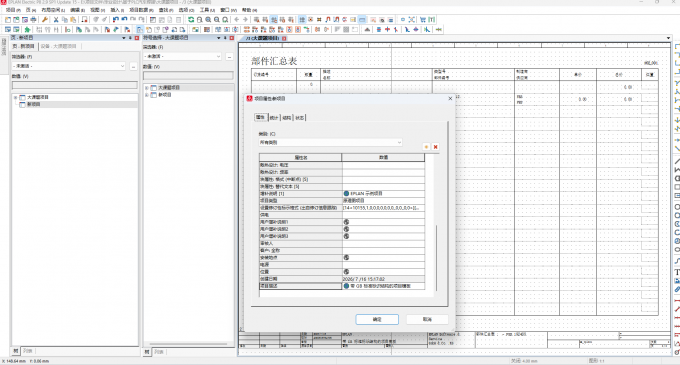The width and height of the screenshot is (680, 365).
Task: Click the red X Delete property button
Action: pyautogui.click(x=435, y=147)
